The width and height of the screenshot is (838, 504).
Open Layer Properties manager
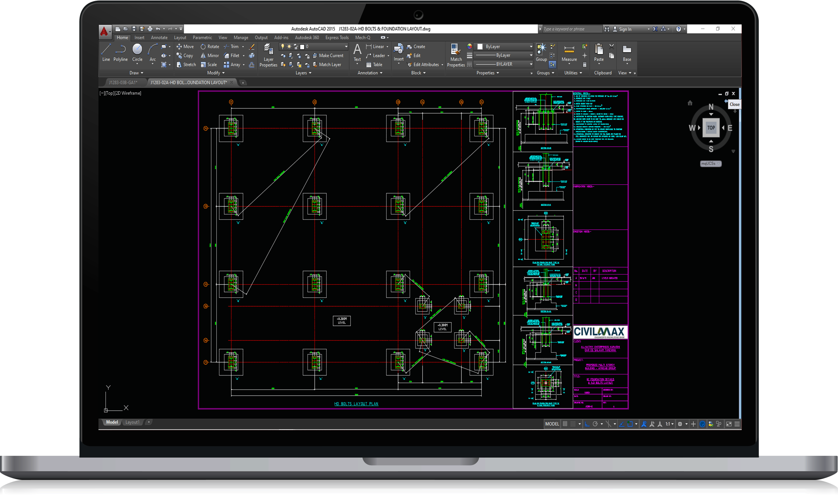[268, 55]
